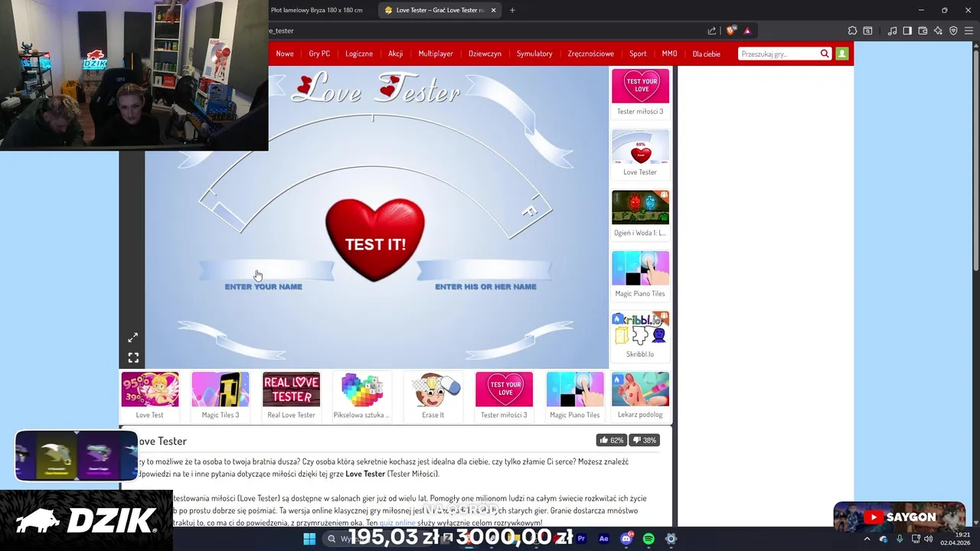Open the browser hamburger menu

[969, 31]
